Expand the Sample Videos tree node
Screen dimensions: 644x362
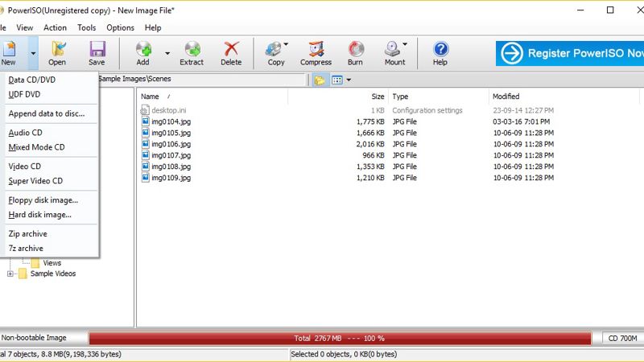(x=10, y=274)
